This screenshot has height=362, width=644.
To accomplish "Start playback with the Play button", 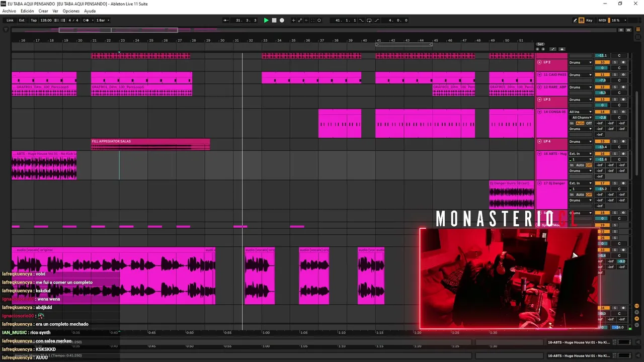I will point(266,20).
